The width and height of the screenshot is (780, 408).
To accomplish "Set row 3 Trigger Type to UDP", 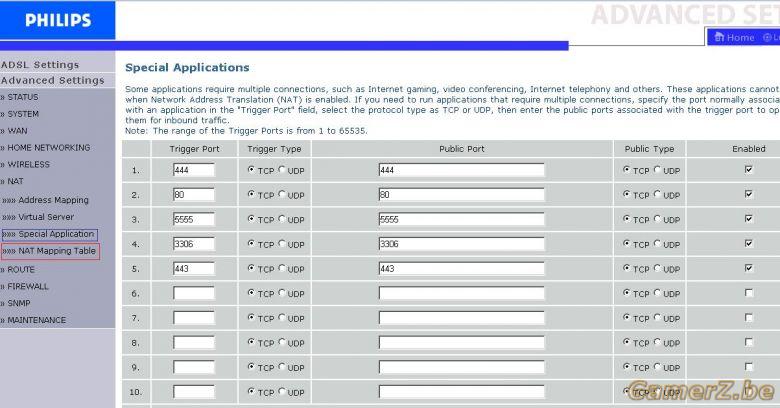I will [x=282, y=219].
